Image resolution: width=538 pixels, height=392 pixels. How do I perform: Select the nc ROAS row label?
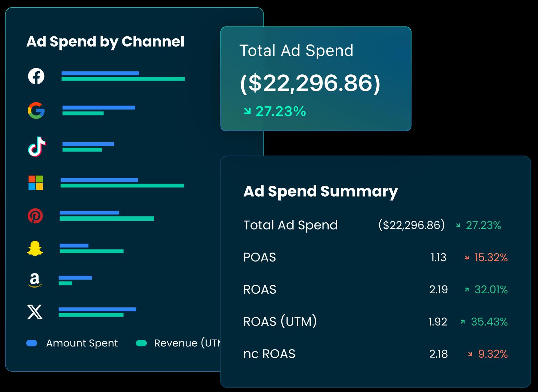[269, 354]
